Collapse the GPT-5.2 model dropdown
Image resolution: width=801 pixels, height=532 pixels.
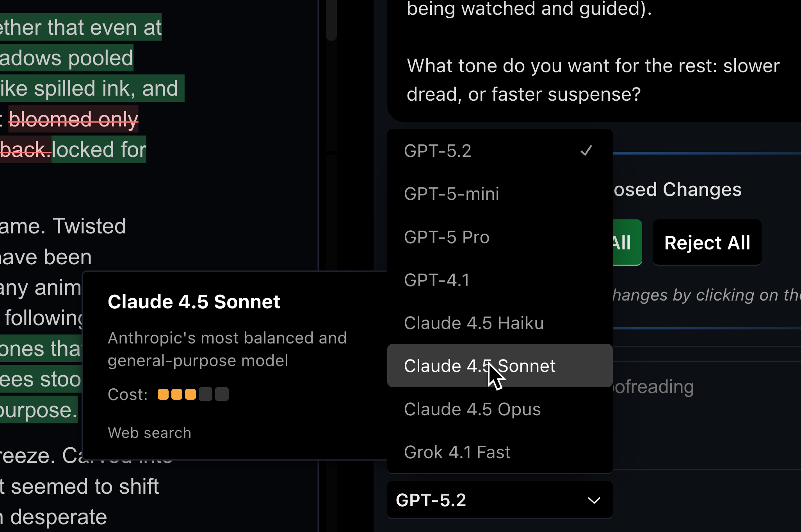click(500, 500)
